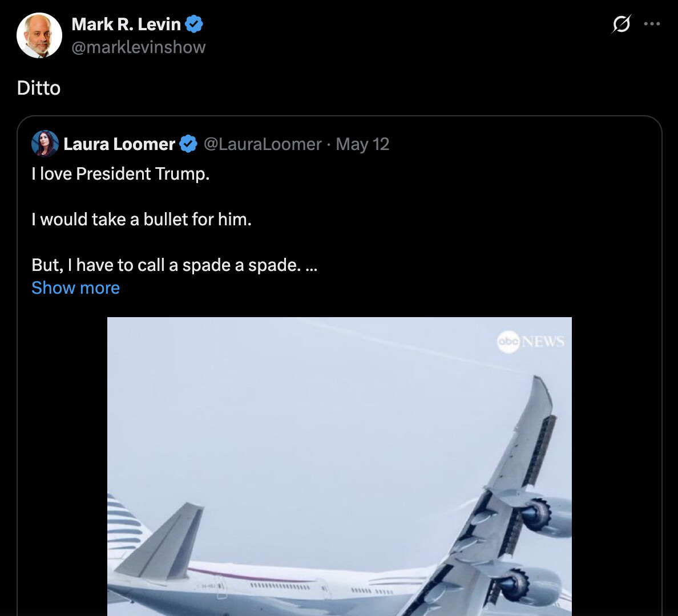
Task: Open the @marklevinshow handle link
Action: [x=138, y=47]
